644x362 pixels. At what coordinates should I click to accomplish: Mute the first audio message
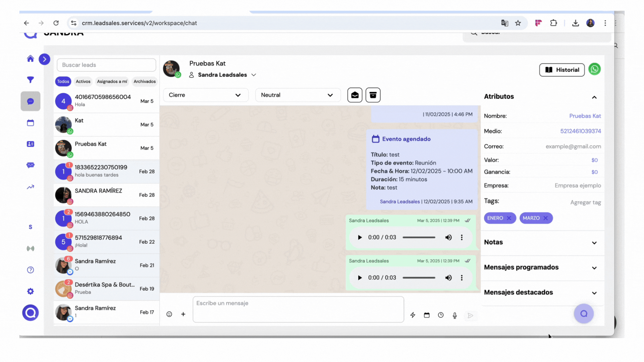(448, 237)
